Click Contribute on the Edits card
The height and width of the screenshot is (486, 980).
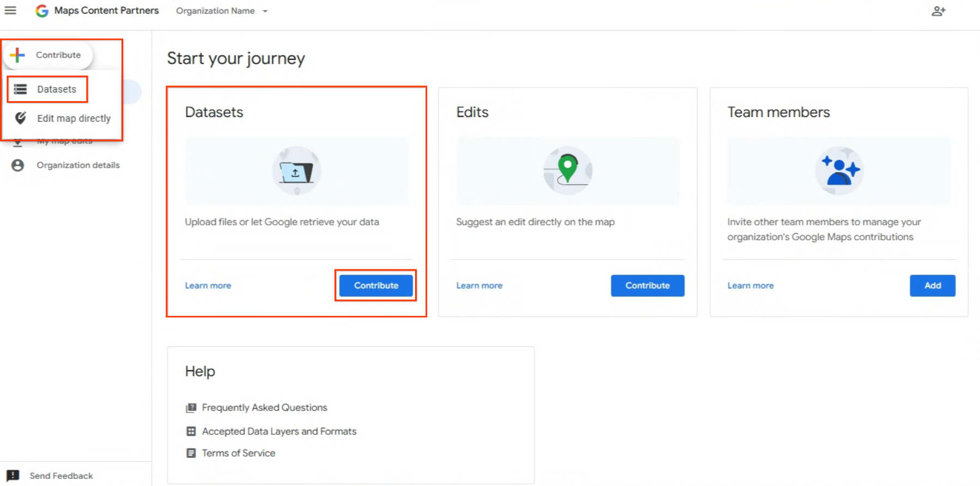click(x=647, y=285)
